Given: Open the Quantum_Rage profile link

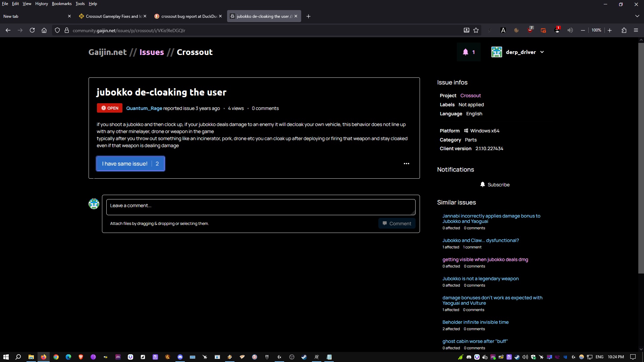Looking at the screenshot, I should [x=144, y=108].
